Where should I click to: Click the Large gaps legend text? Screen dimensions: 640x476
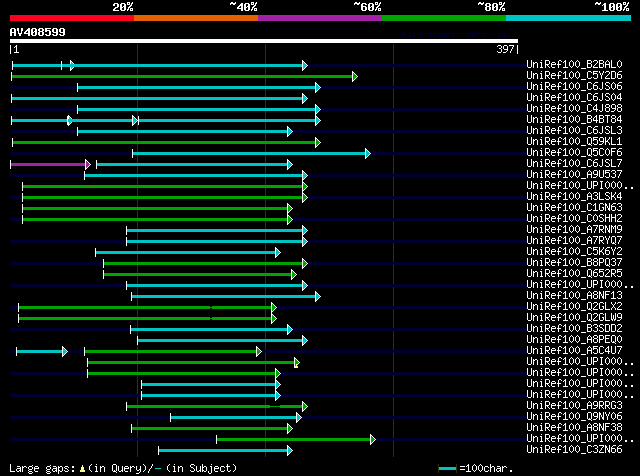tap(123, 468)
